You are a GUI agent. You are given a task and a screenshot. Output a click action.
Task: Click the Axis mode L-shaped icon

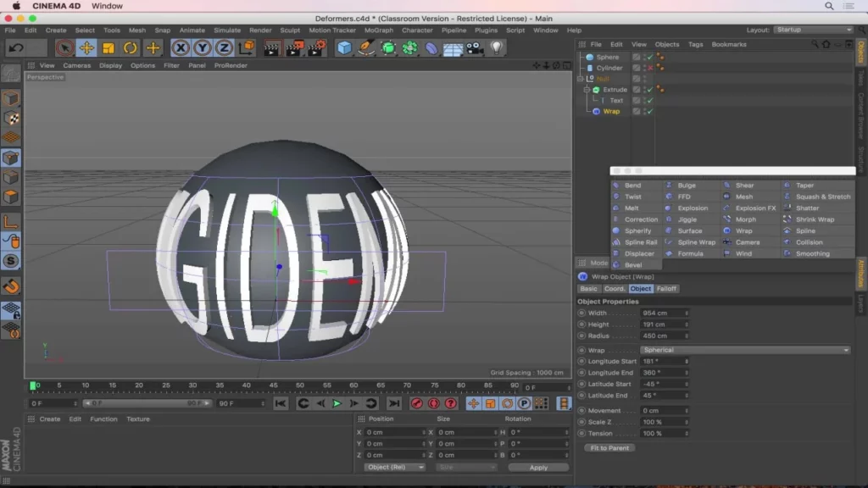pyautogui.click(x=11, y=222)
